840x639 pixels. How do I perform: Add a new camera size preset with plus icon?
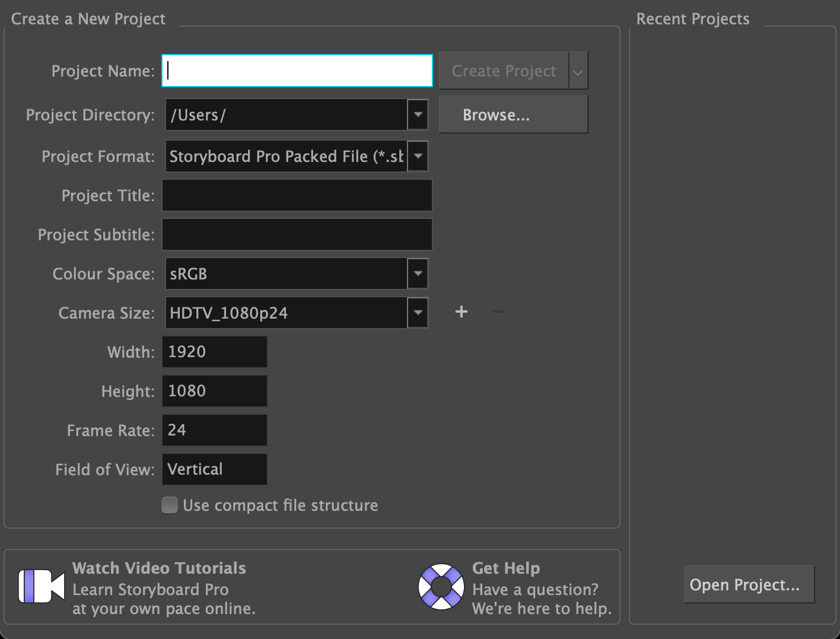(462, 312)
